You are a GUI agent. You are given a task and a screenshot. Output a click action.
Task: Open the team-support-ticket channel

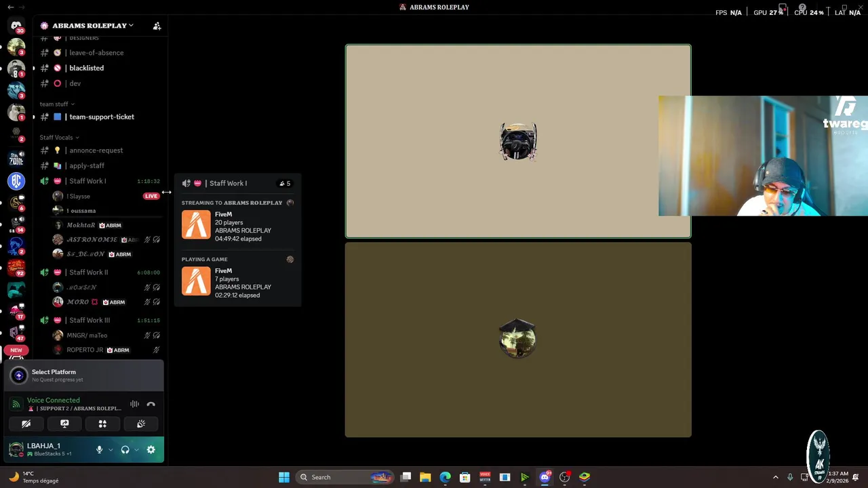100,117
